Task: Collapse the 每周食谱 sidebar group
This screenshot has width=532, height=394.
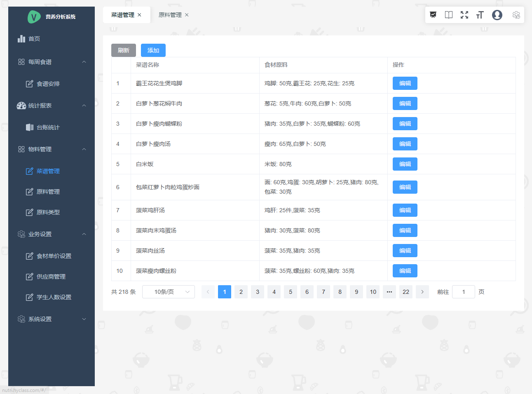Action: click(x=84, y=62)
